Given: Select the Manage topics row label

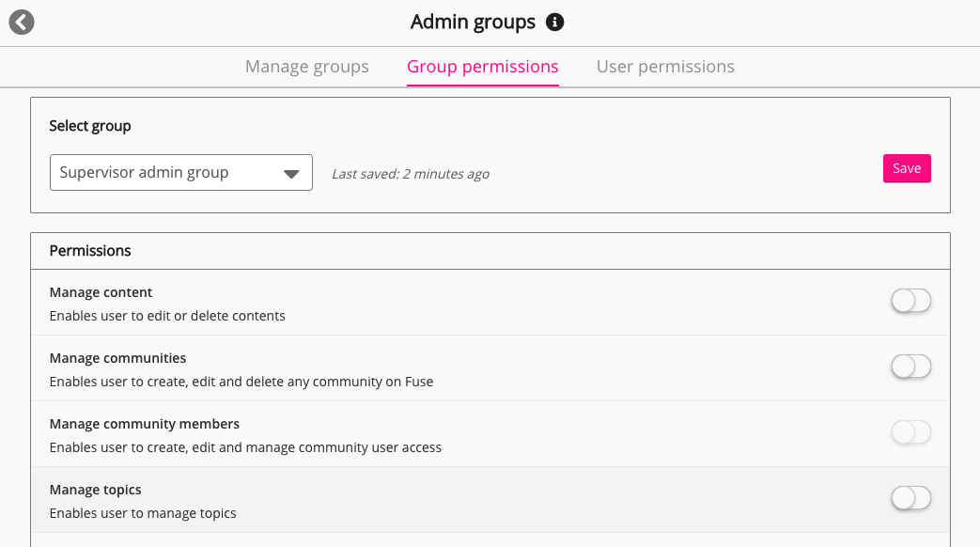Looking at the screenshot, I should (x=95, y=490).
